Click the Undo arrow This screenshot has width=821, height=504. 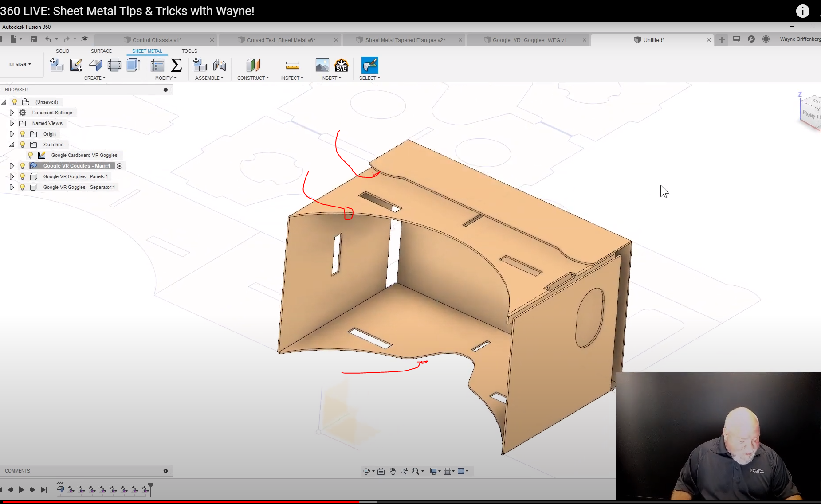(48, 39)
